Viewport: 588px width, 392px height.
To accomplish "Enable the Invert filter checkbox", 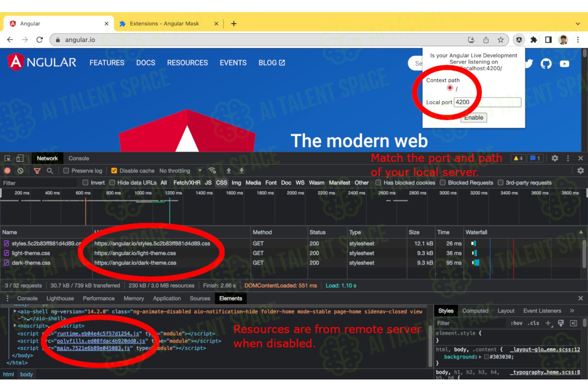I will click(85, 183).
